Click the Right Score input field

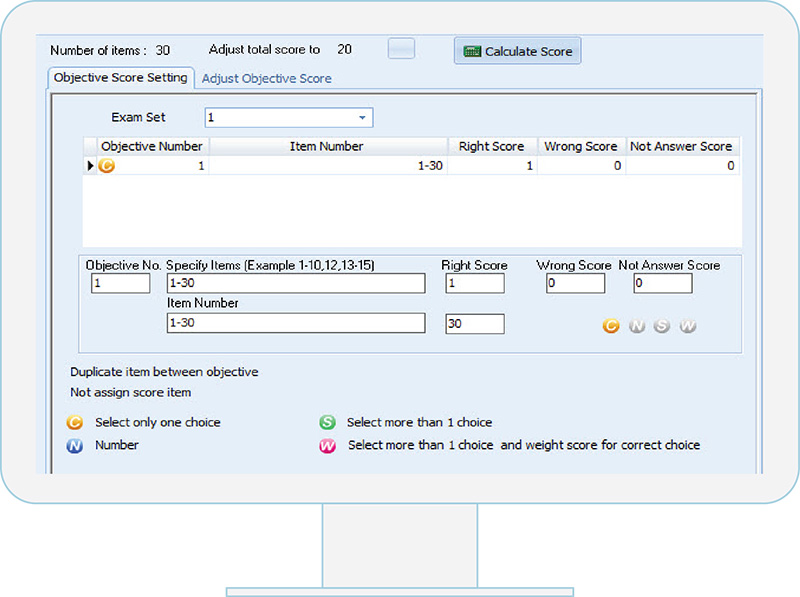coord(475,283)
